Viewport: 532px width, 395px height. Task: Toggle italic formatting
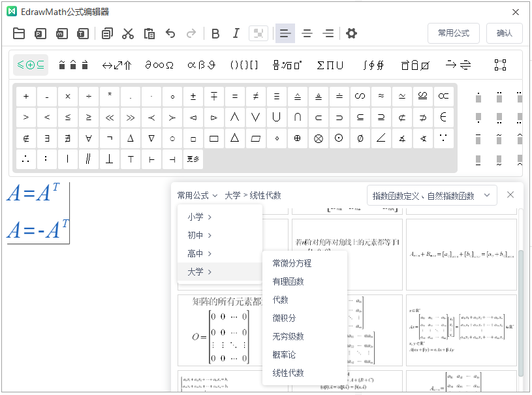(x=236, y=33)
